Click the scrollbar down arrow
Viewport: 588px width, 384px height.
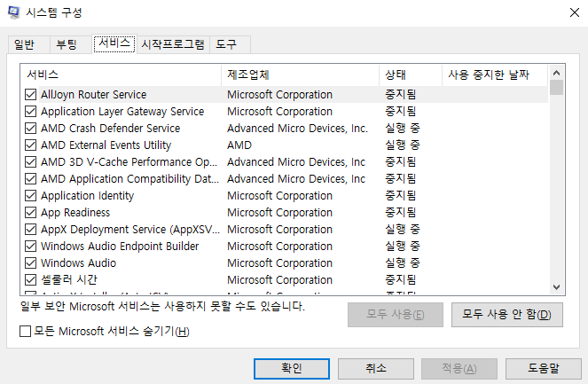click(x=556, y=287)
